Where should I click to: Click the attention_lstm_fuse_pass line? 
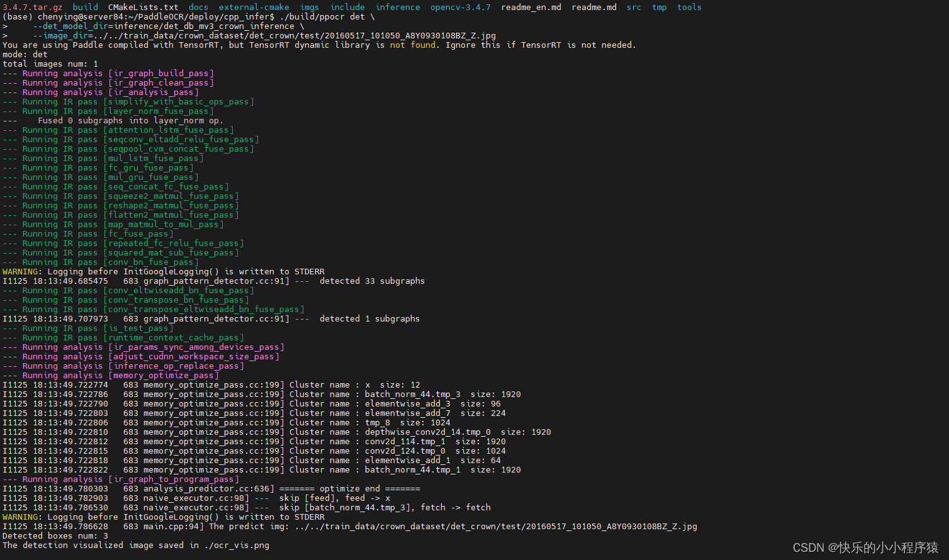118,130
